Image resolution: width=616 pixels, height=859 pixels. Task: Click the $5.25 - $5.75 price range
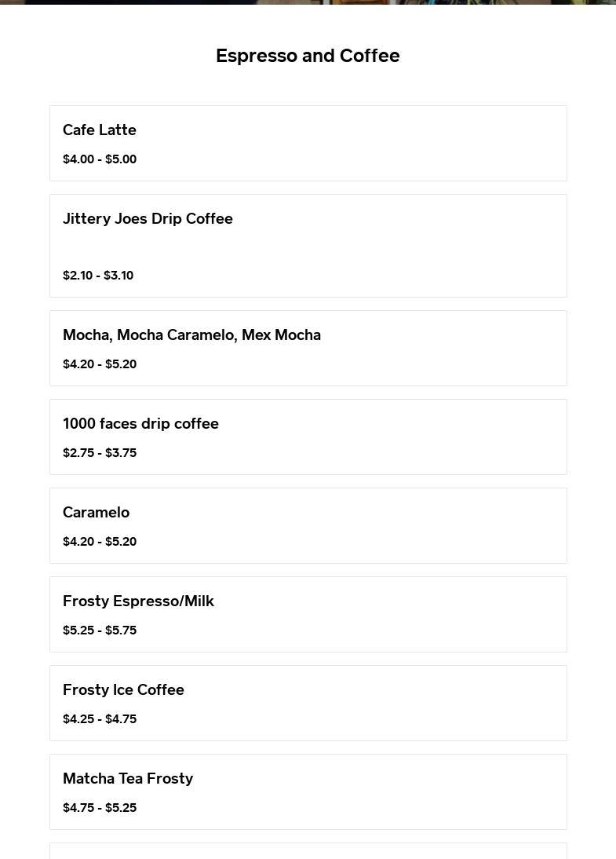pyautogui.click(x=100, y=631)
